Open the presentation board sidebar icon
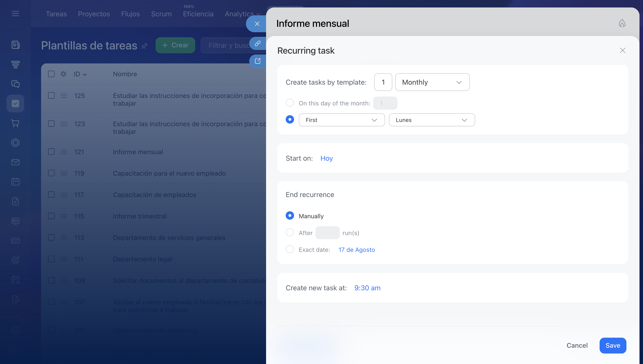Viewport: 643px width, 364px height. pyautogui.click(x=15, y=221)
